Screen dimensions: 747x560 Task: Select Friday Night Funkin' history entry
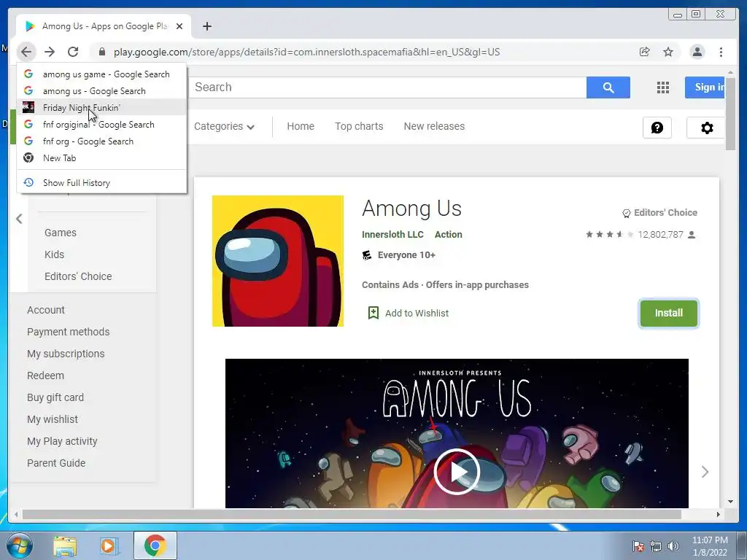[x=101, y=108]
